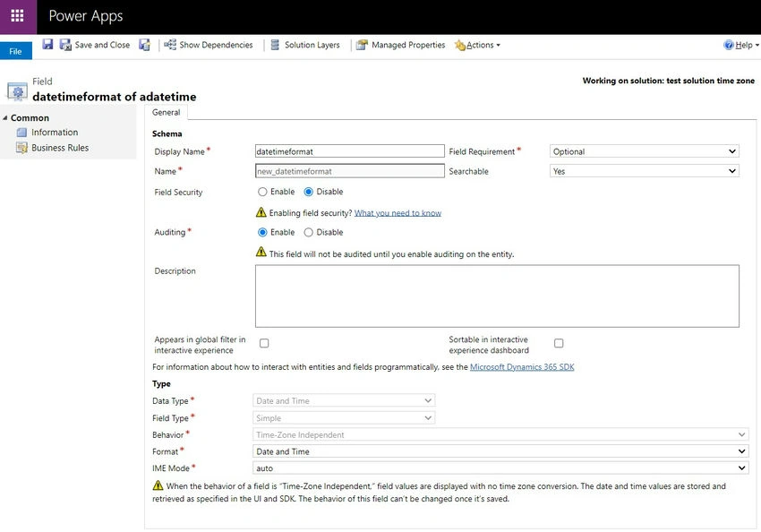This screenshot has height=532, width=761.
Task: Open the Power Apps app launcher waffle
Action: click(18, 16)
